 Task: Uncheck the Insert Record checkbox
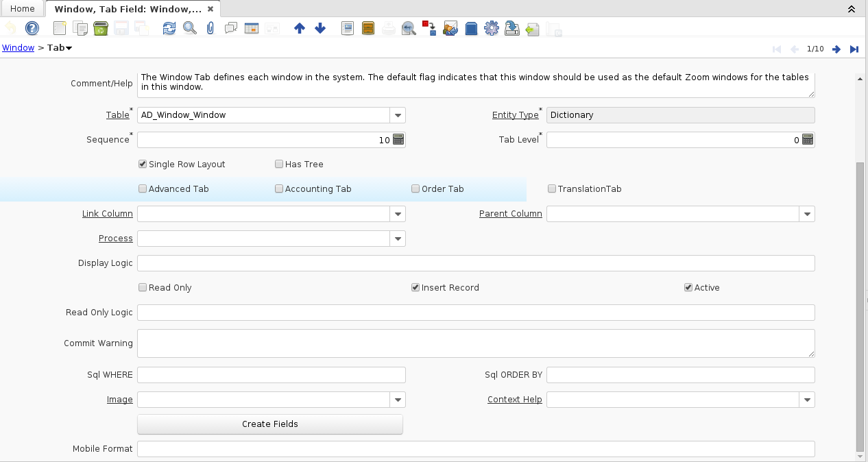pos(415,288)
